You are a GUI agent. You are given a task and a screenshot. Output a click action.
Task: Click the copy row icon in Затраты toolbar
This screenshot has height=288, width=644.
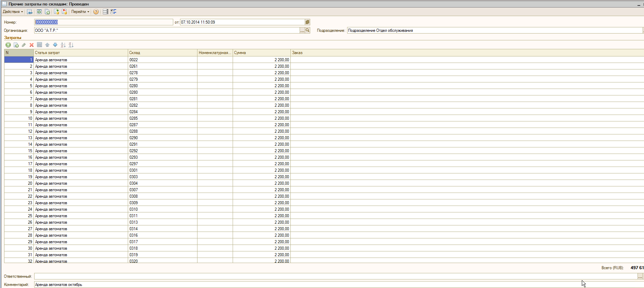16,45
